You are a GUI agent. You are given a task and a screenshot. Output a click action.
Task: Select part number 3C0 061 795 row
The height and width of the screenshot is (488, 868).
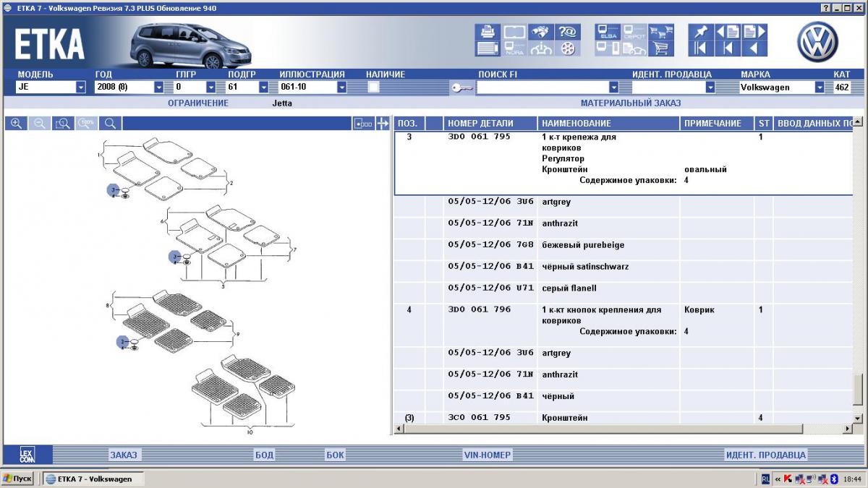624,418
